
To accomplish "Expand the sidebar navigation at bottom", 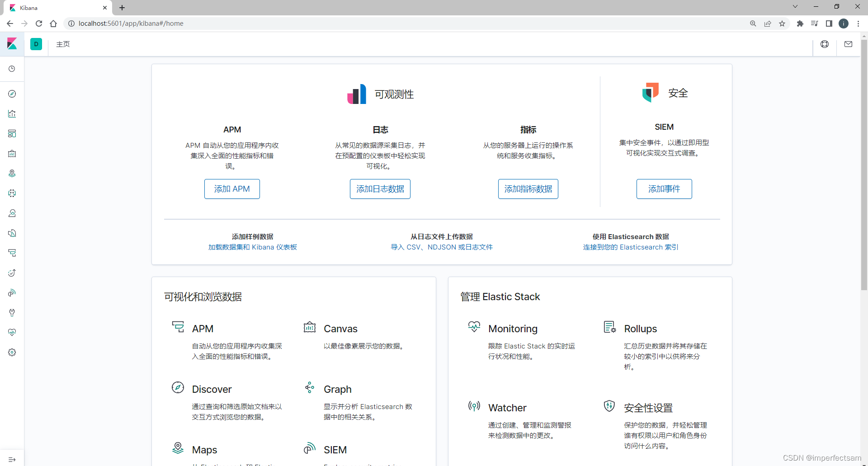I will point(12,459).
